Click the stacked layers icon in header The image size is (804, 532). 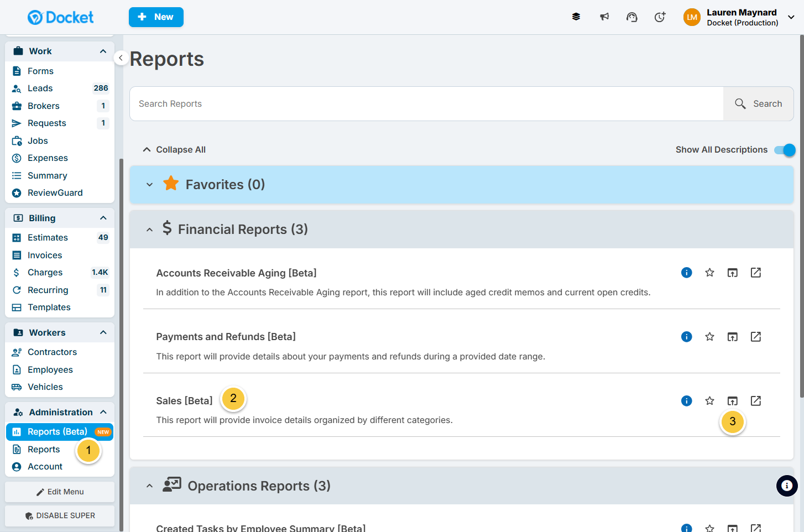point(576,17)
